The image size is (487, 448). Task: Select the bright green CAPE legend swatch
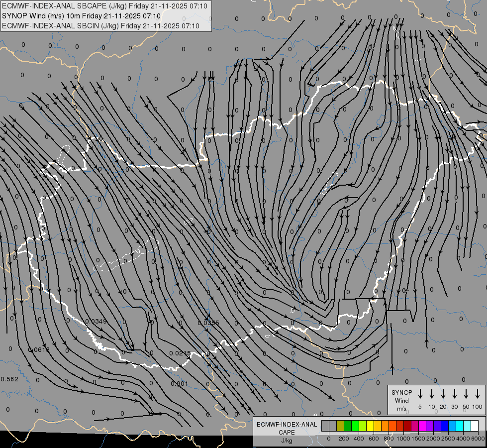[355, 426]
